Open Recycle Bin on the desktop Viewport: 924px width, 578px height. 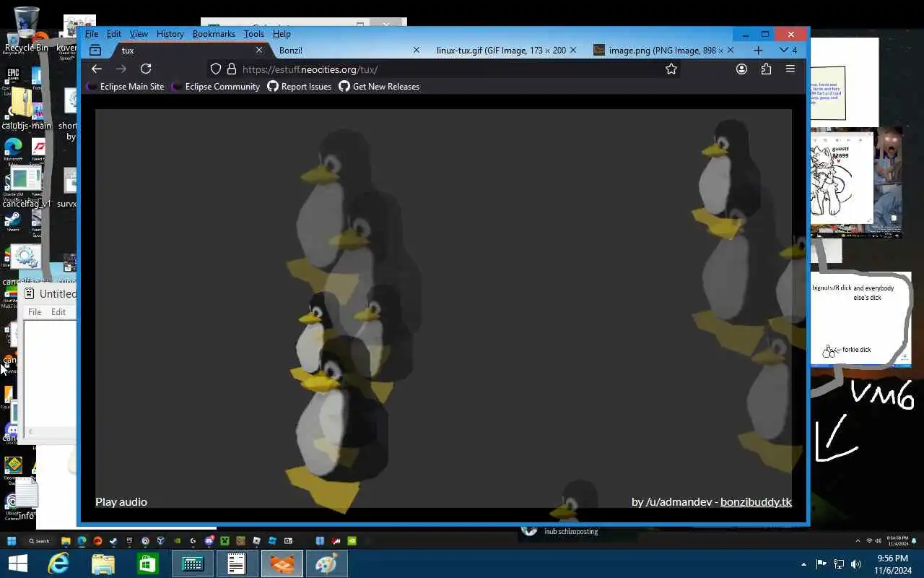(26, 30)
